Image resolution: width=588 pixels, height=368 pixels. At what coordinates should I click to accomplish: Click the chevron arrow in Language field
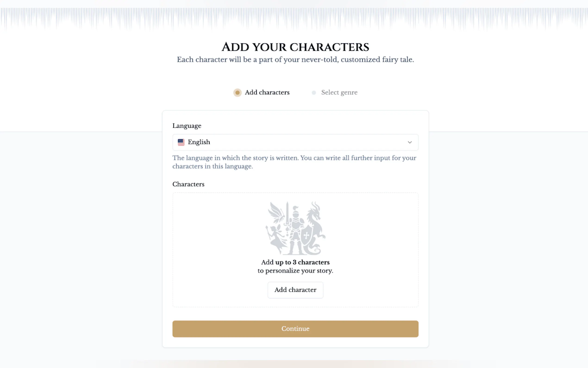click(410, 142)
